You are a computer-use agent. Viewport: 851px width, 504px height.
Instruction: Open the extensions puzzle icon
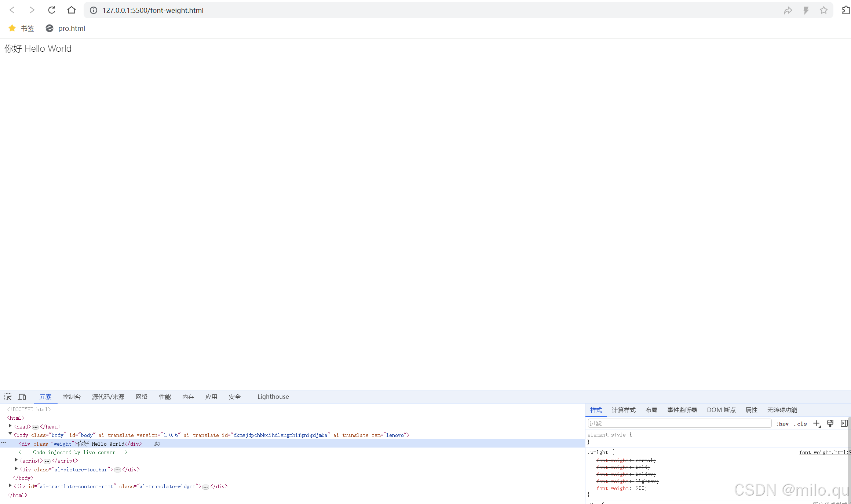[846, 10]
